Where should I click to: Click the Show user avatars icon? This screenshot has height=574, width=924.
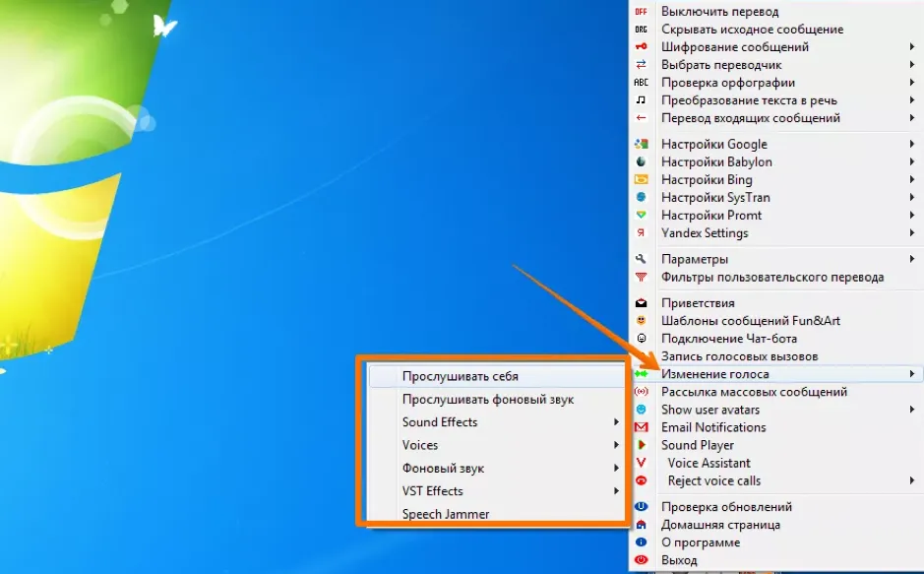(x=641, y=409)
